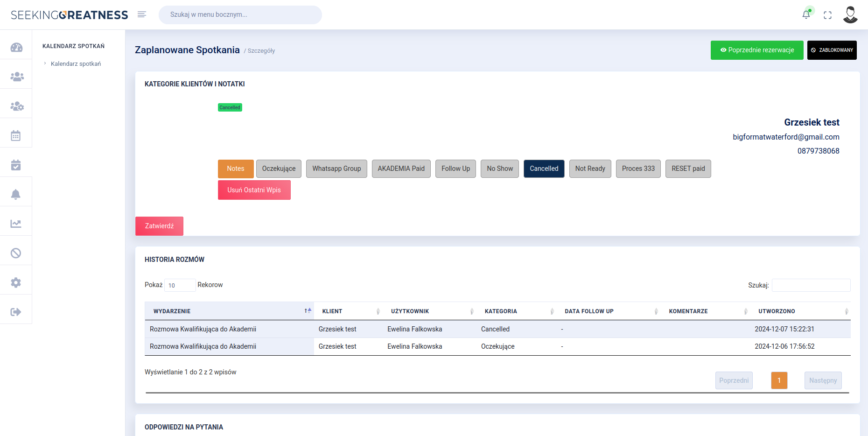
Task: Toggle fullscreen mode icon in header
Action: [x=827, y=15]
